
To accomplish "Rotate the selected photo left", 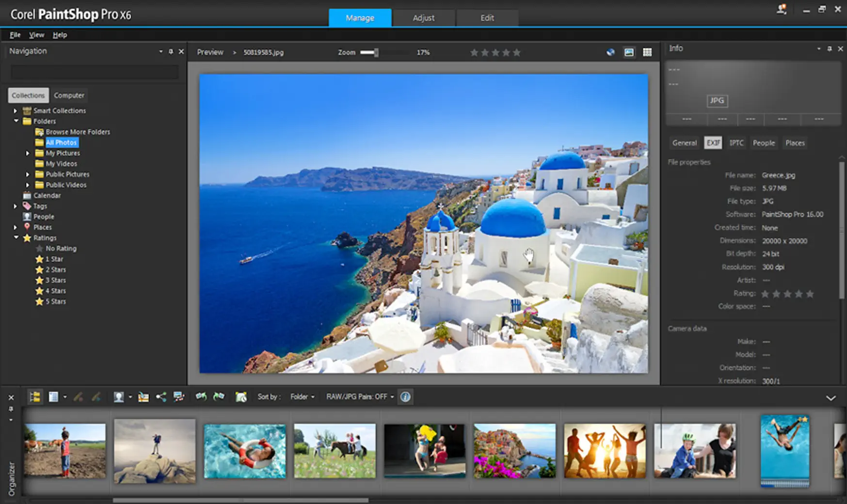I will pyautogui.click(x=200, y=396).
